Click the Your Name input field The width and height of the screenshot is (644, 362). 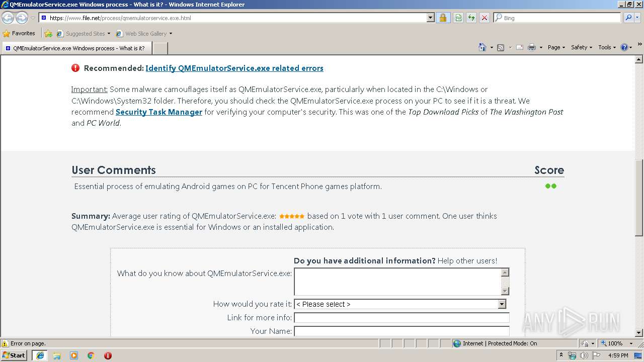[401, 331]
